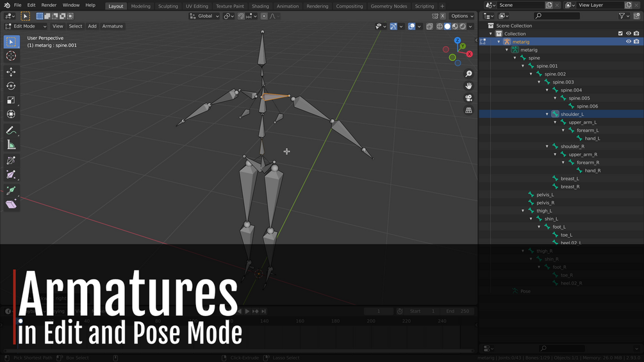
Task: Toggle X-ray display
Action: [429, 26]
